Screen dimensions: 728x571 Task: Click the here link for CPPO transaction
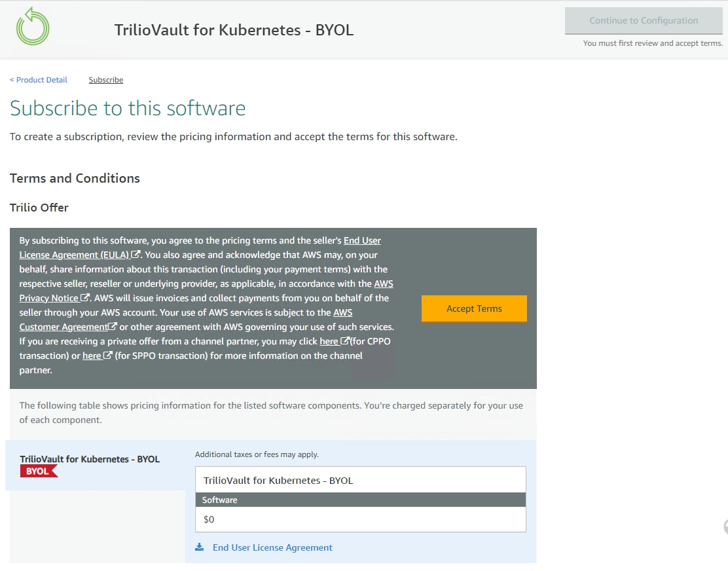pos(329,341)
